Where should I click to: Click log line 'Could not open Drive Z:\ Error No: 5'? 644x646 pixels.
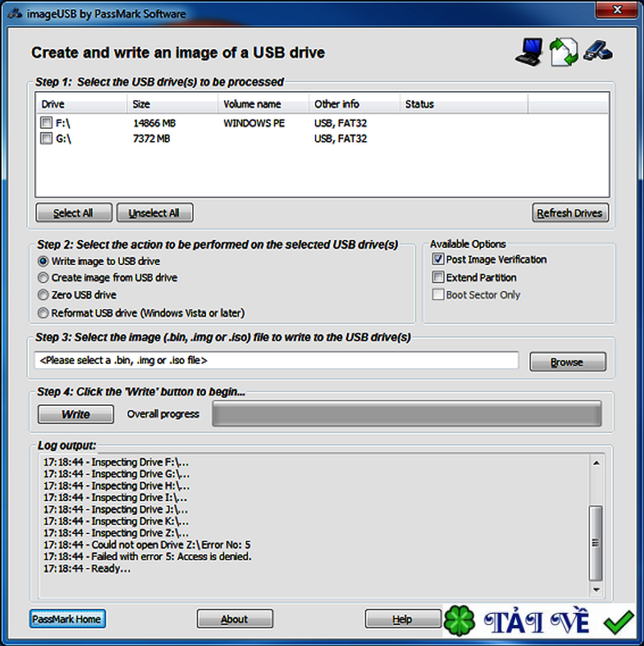[147, 545]
